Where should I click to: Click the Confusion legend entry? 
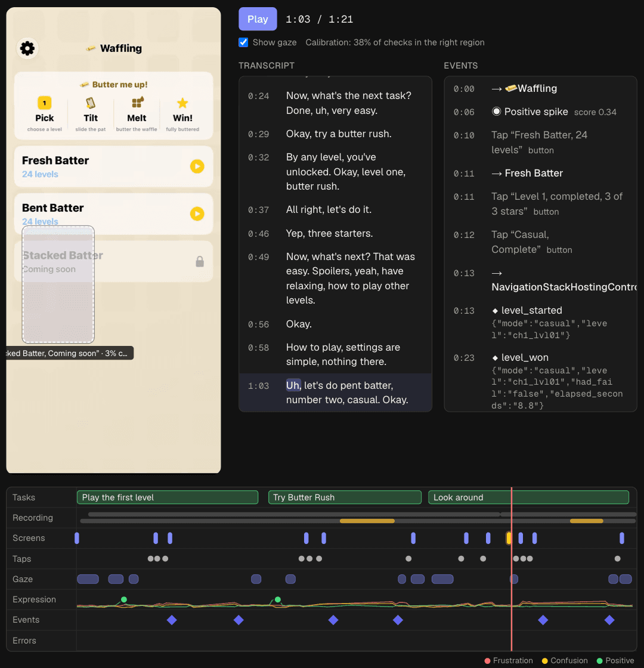coord(564,660)
